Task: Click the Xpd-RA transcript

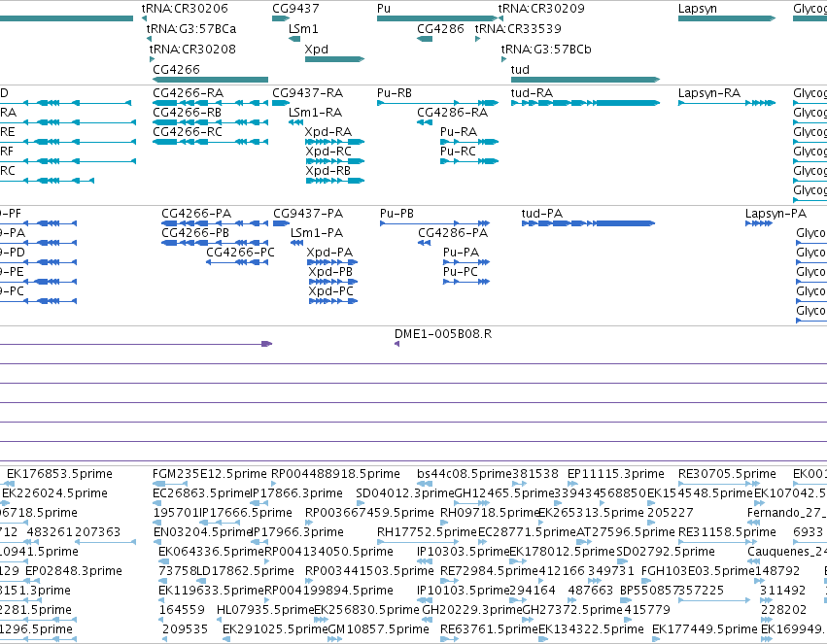Action: tap(334, 142)
